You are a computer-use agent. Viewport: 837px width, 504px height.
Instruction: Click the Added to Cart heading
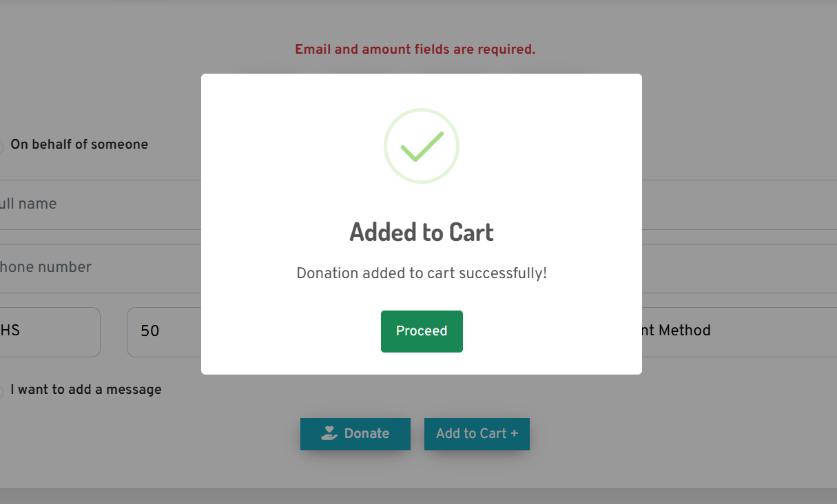422,232
